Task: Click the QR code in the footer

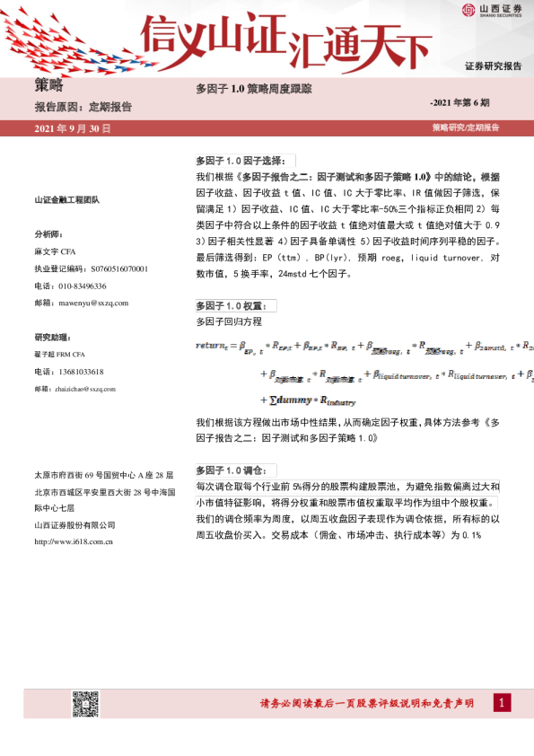Action: pos(85,705)
